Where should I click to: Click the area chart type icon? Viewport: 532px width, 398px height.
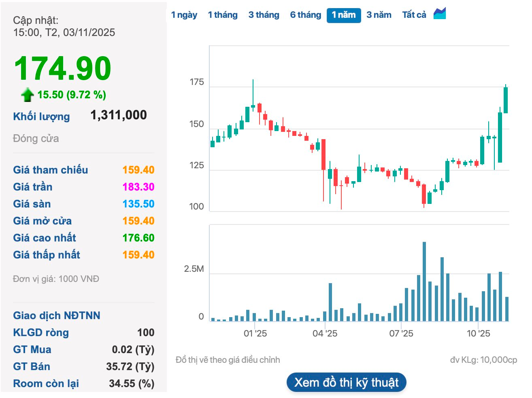coord(439,14)
